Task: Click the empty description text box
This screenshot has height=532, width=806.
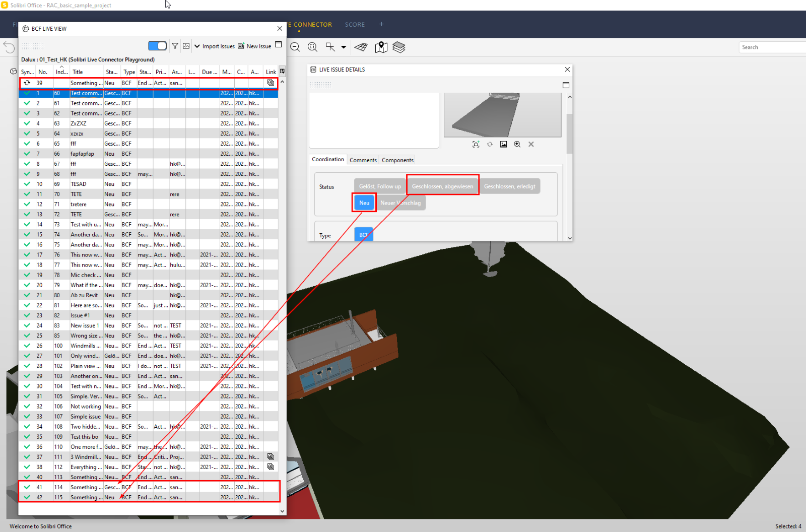Action: [x=374, y=120]
